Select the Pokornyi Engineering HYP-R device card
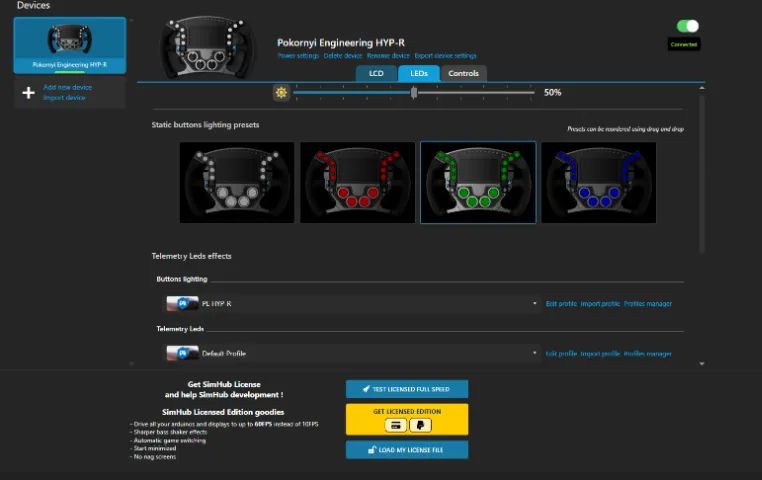762x480 pixels. point(70,46)
